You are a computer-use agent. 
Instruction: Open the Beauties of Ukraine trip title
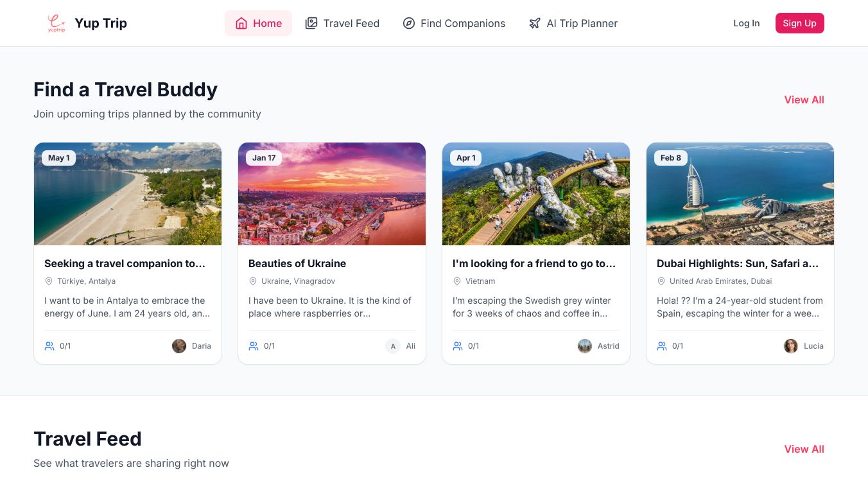[x=297, y=263]
